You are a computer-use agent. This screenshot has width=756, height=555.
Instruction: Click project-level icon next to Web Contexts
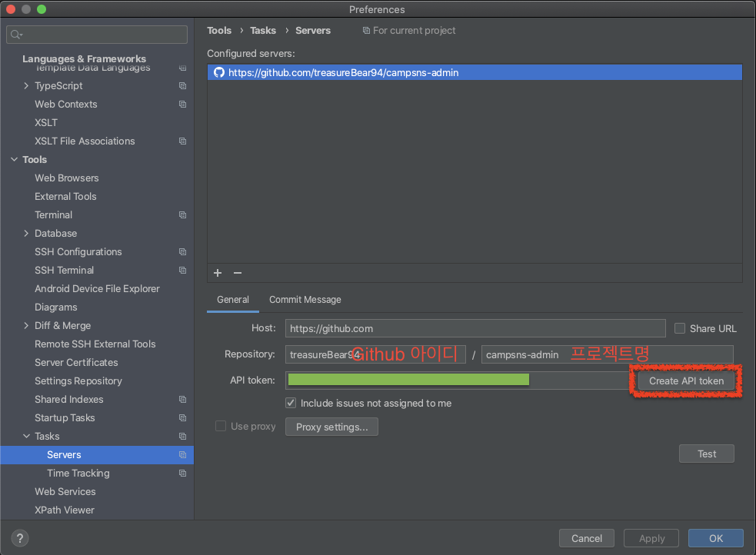pos(183,104)
